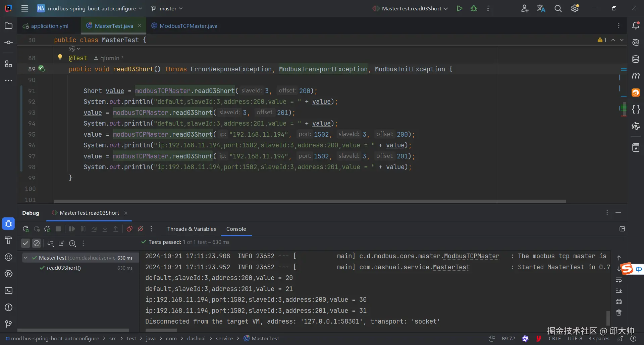
Task: Click the Rerun test icon in Debug panel
Action: pyautogui.click(x=25, y=229)
